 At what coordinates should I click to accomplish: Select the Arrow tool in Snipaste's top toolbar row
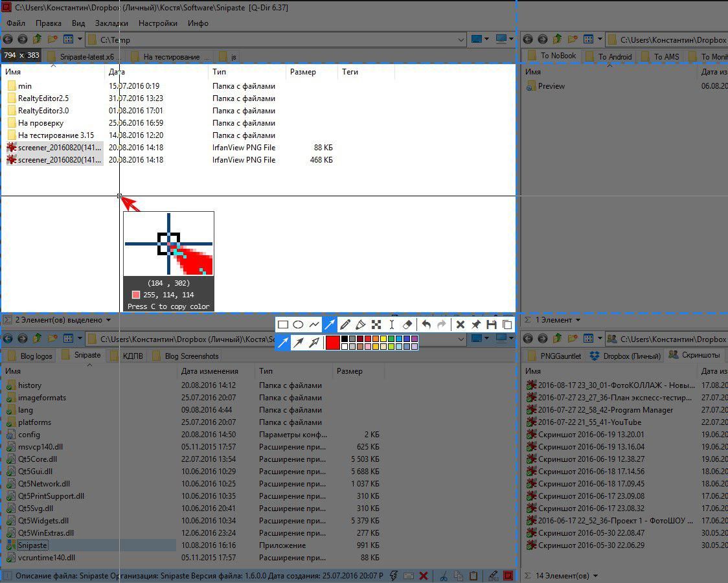[330, 325]
